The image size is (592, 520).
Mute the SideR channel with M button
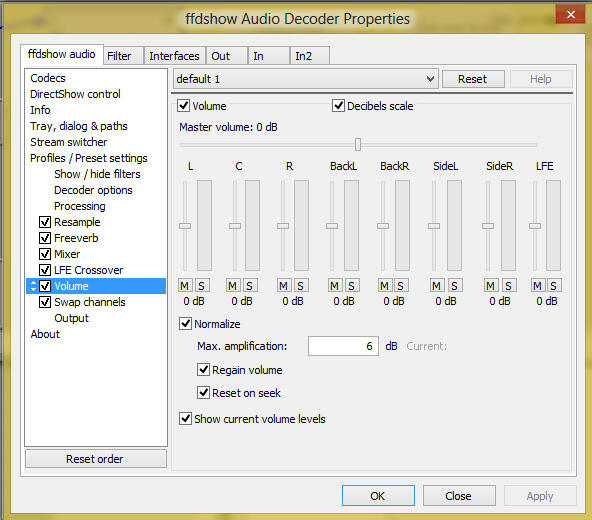click(491, 286)
